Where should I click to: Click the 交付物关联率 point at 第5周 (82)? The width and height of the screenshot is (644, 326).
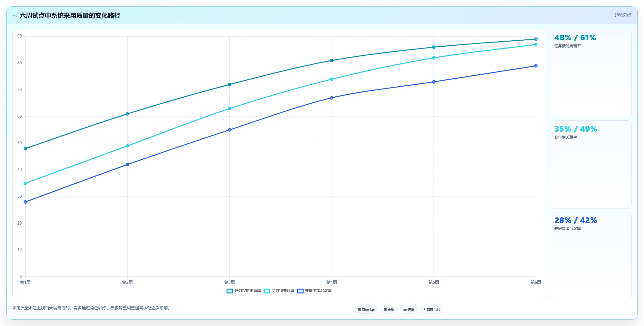coord(434,58)
